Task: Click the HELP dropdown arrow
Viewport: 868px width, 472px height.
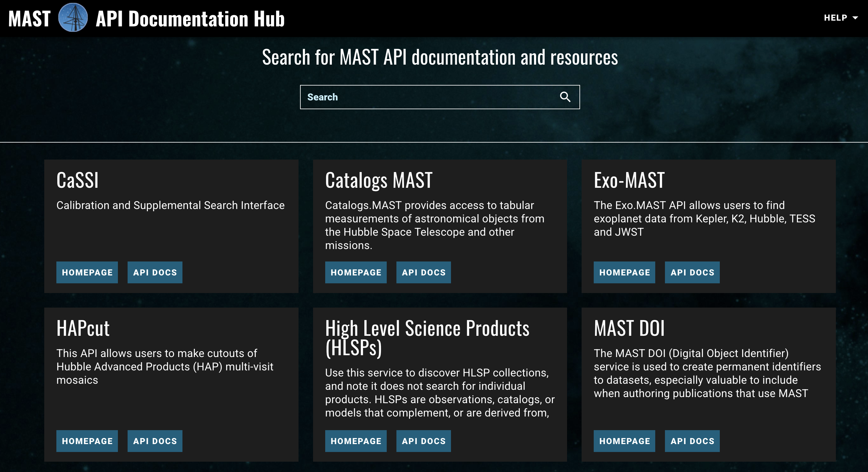Action: pos(855,18)
